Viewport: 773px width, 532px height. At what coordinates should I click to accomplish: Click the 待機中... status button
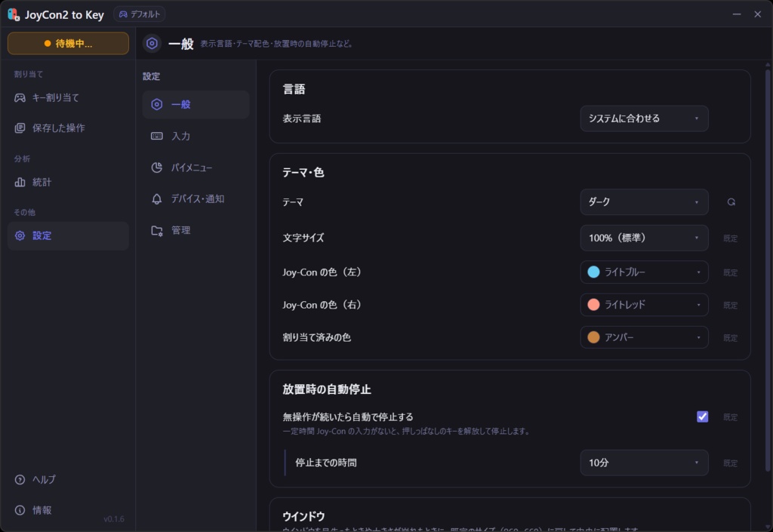tap(68, 43)
